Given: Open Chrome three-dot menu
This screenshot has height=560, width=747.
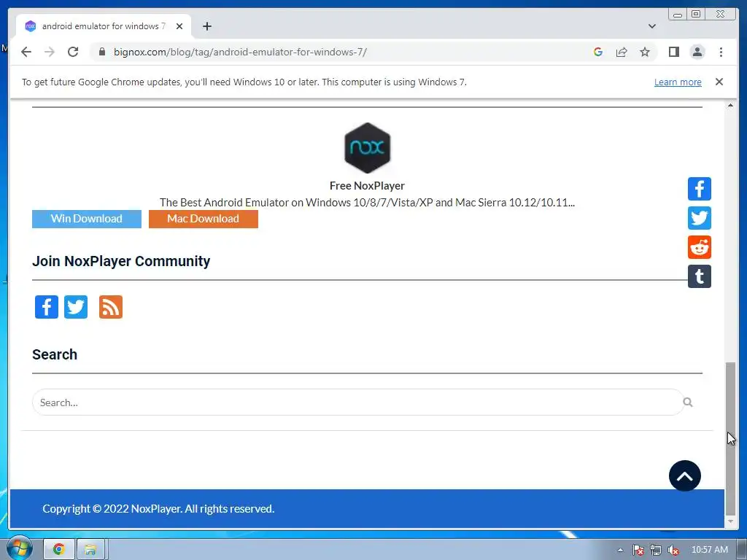Looking at the screenshot, I should coord(721,52).
